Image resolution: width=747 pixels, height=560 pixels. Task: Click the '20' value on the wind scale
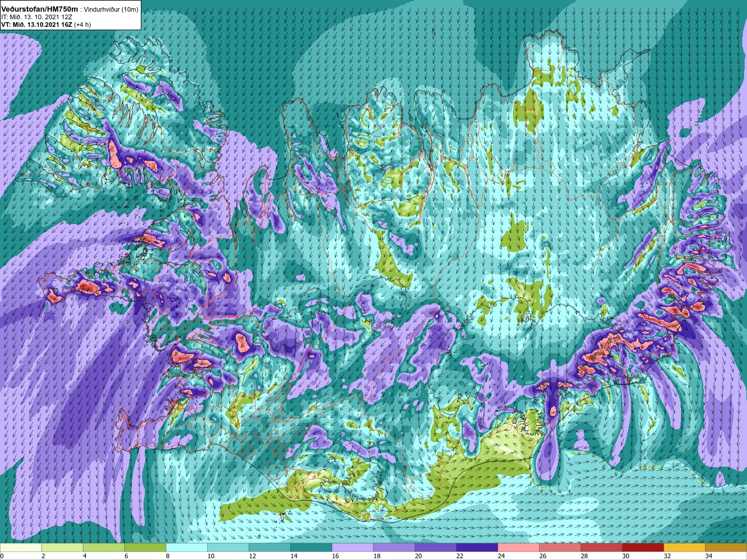[418, 556]
